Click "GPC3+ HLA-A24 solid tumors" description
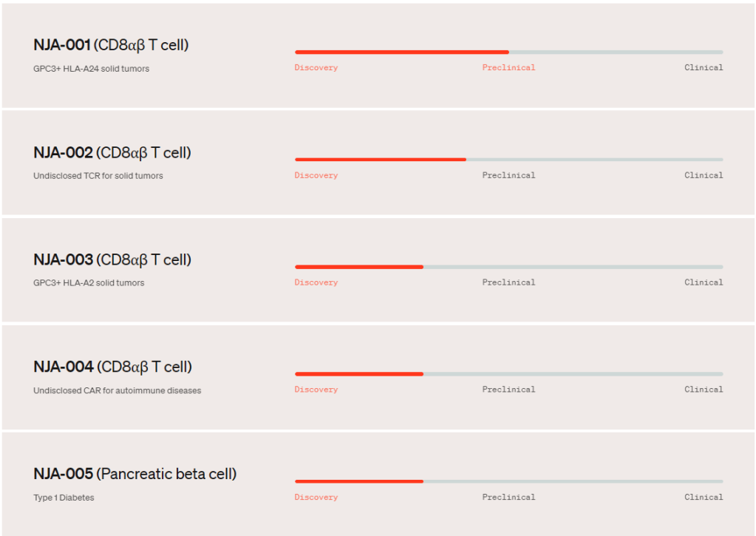756x536 pixels. (91, 69)
